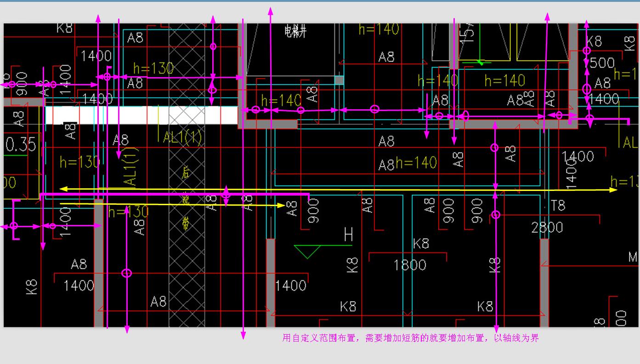Select the horizontal AL1(1) beam label
Screen dimensions: 640x364
[182, 137]
